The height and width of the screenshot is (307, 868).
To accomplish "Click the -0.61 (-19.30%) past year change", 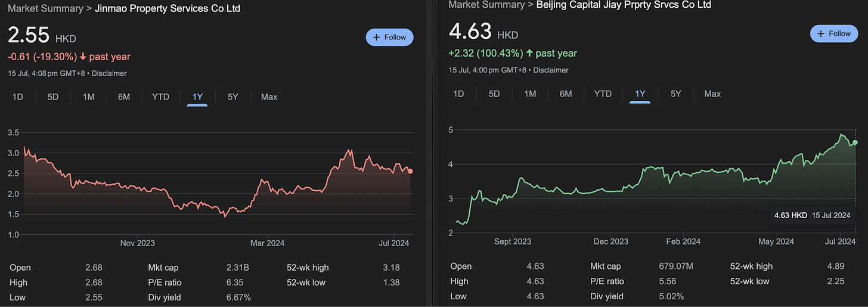I will 69,57.
